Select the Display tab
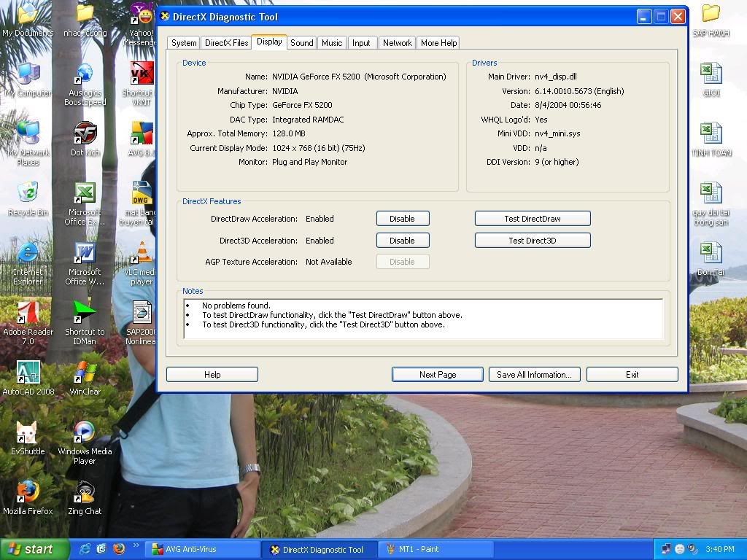 pyautogui.click(x=269, y=42)
